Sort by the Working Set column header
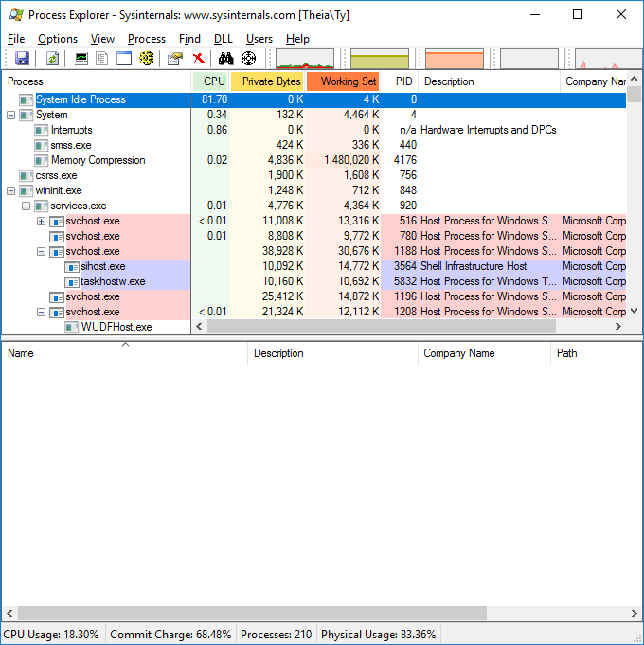 (343, 81)
